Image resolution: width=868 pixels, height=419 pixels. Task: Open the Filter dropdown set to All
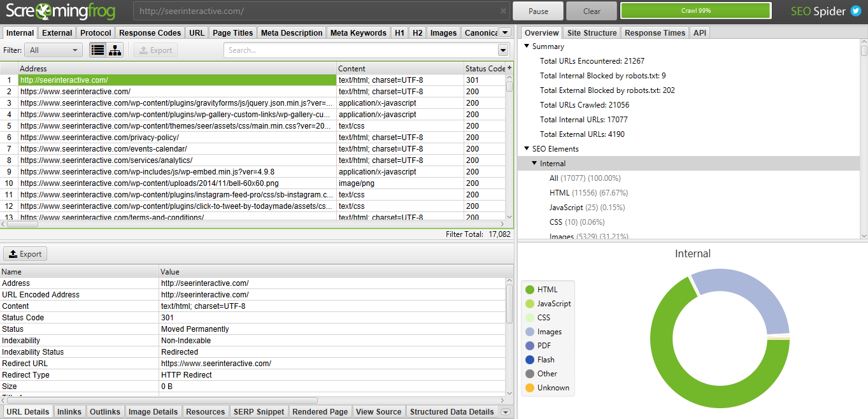point(53,50)
